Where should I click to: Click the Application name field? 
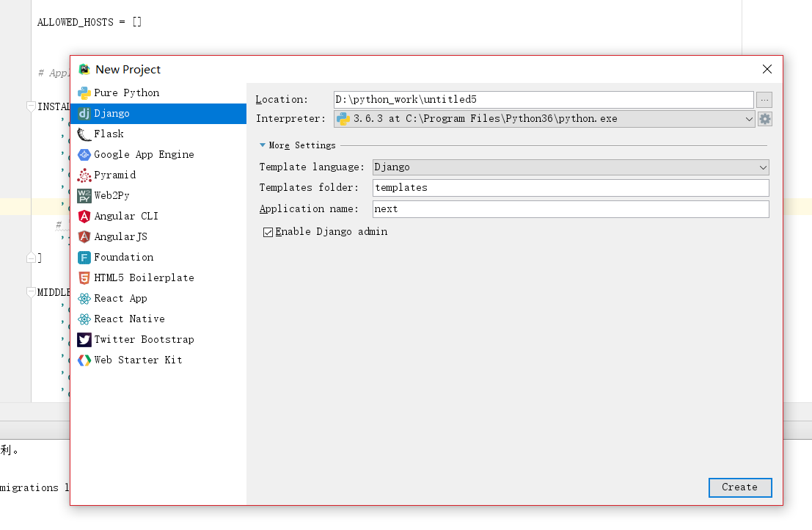571,208
